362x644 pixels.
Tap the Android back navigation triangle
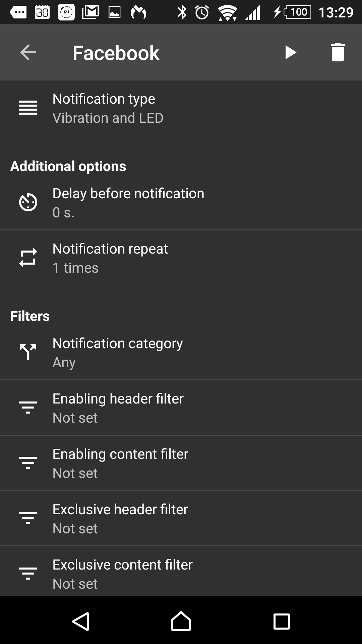coord(81,622)
